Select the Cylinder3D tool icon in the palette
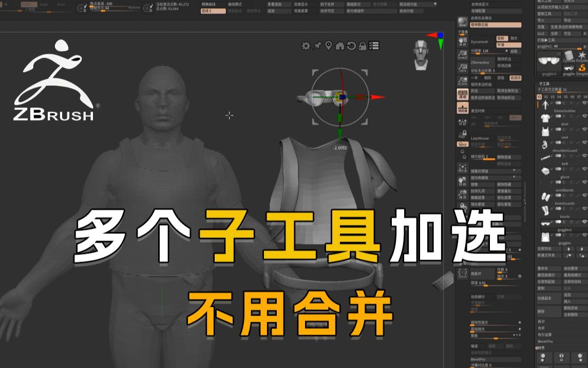This screenshot has width=588, height=368. (568, 56)
